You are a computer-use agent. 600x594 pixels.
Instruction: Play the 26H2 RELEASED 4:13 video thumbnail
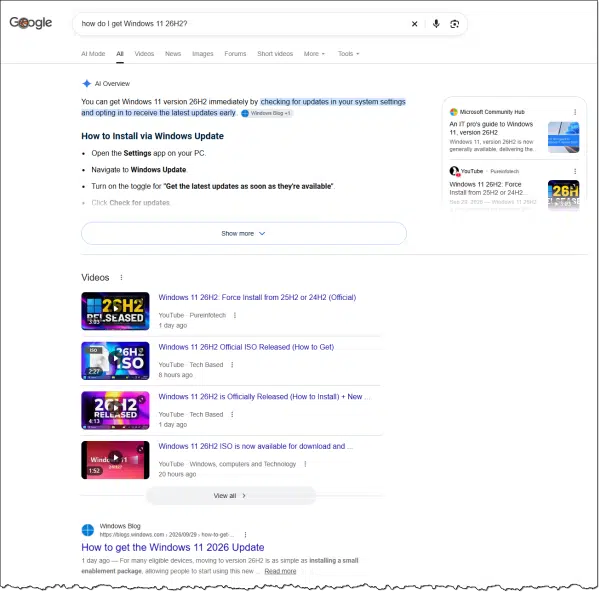[115, 410]
